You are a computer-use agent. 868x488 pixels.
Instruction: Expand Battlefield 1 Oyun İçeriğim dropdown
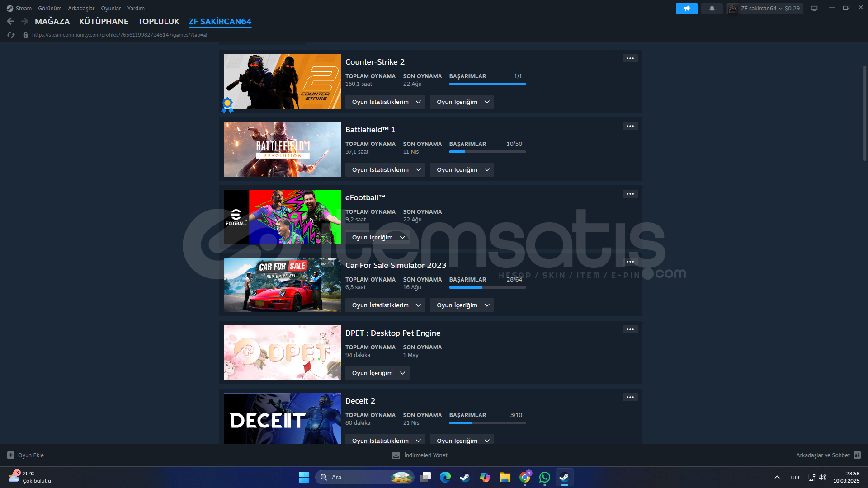(x=462, y=169)
